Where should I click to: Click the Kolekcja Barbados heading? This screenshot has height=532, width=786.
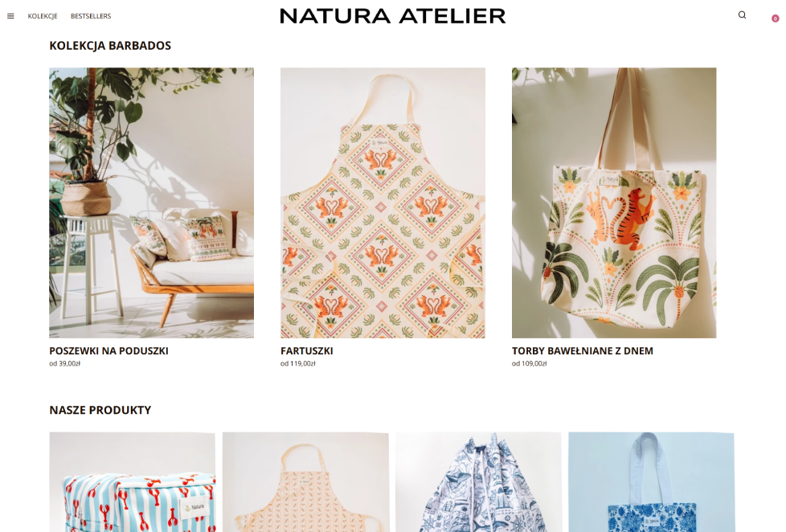click(x=110, y=46)
